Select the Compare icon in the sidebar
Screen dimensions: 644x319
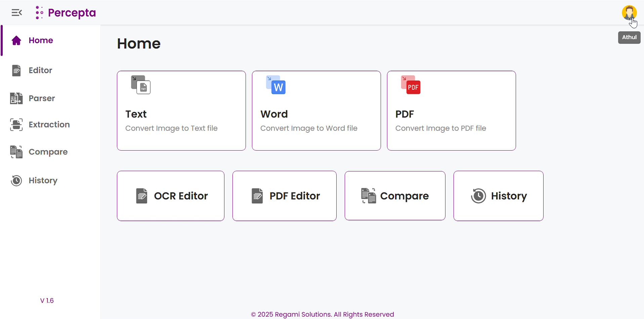coord(16,152)
